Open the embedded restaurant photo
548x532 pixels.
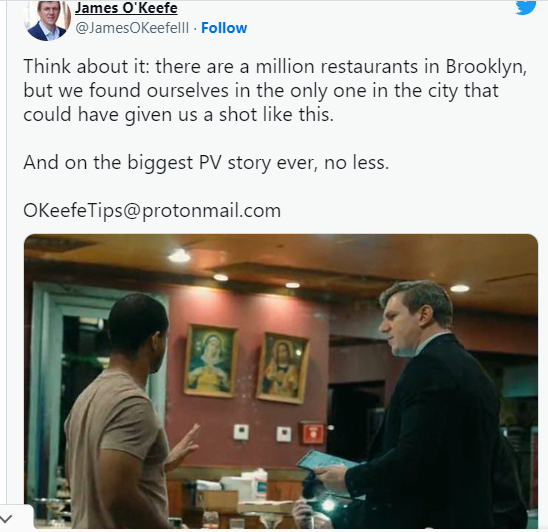[281, 381]
